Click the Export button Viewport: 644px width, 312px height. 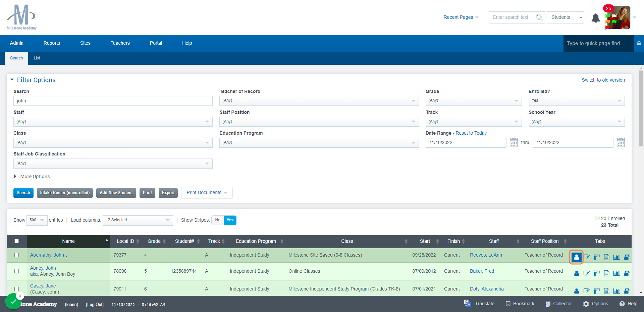coord(168,193)
